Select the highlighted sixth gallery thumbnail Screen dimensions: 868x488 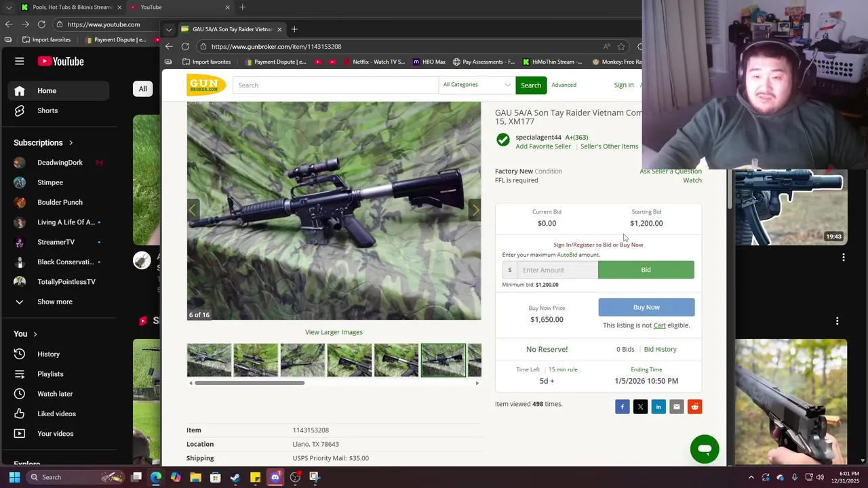point(443,360)
